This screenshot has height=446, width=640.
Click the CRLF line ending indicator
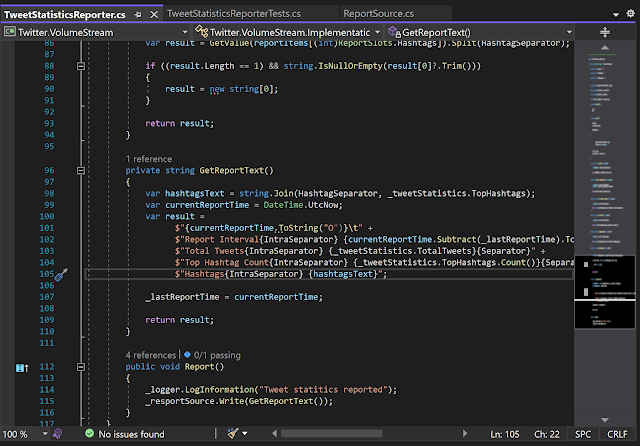617,434
